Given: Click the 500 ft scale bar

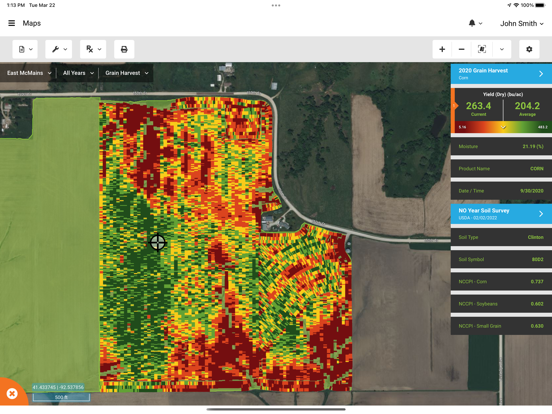Looking at the screenshot, I should click(61, 397).
